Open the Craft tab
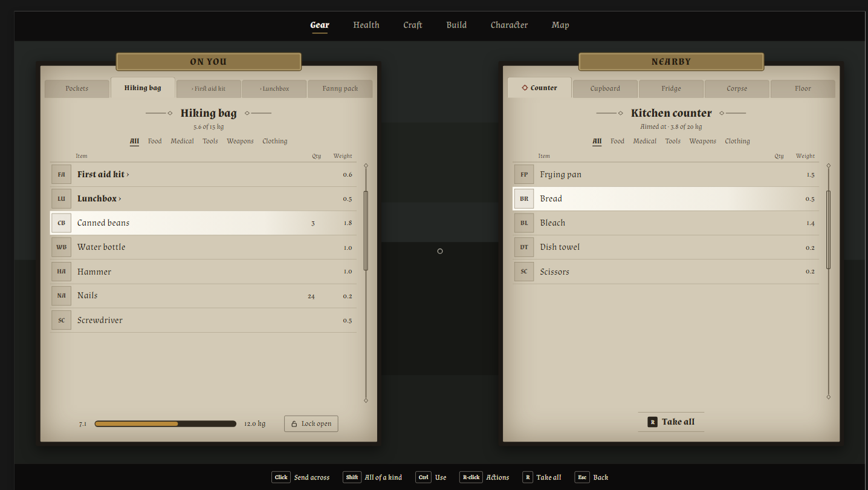This screenshot has height=490, width=868. point(413,25)
